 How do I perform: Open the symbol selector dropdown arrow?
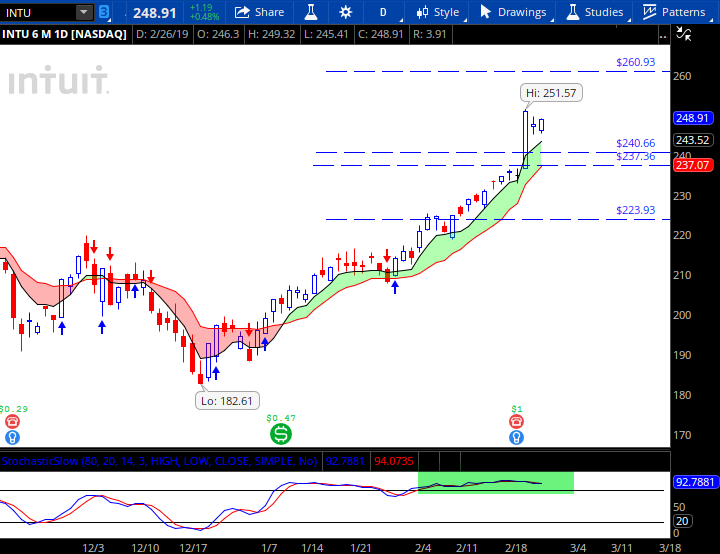tap(84, 12)
